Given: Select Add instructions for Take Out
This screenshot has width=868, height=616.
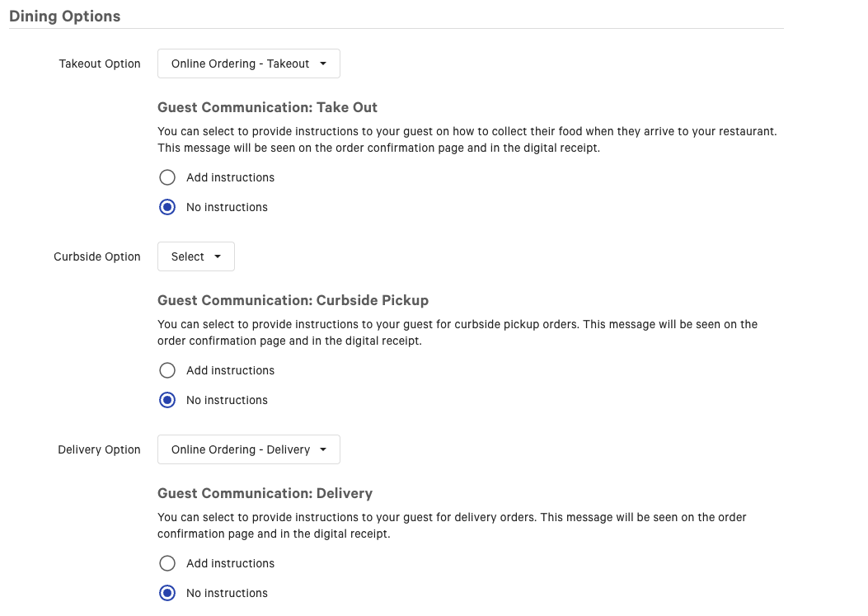Looking at the screenshot, I should point(167,177).
